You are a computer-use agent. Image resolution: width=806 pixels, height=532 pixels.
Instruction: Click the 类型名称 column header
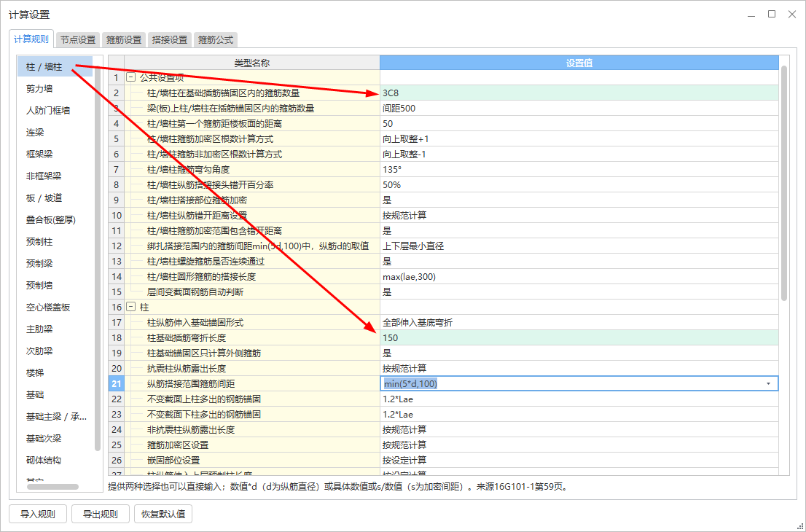coord(252,63)
